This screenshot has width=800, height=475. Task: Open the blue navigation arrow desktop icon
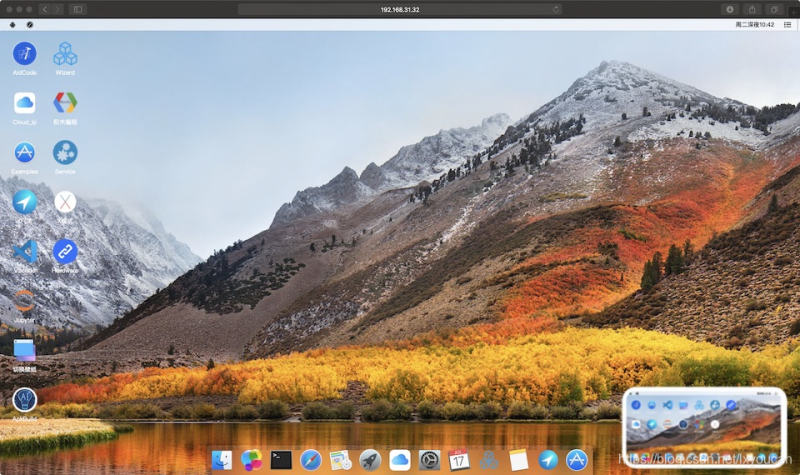(x=24, y=202)
